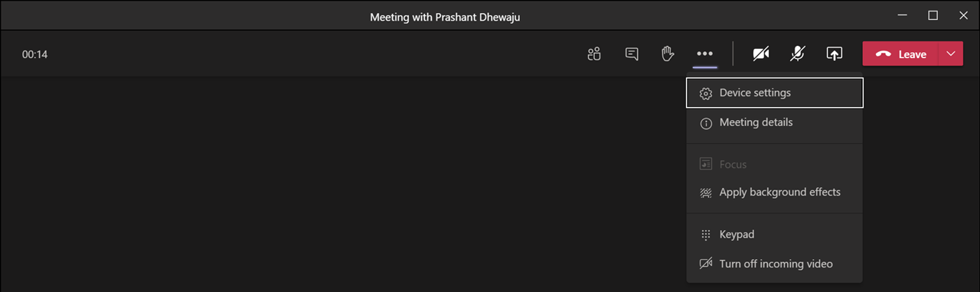Image resolution: width=980 pixels, height=292 pixels.
Task: Unmute the microphone
Action: coord(798,54)
